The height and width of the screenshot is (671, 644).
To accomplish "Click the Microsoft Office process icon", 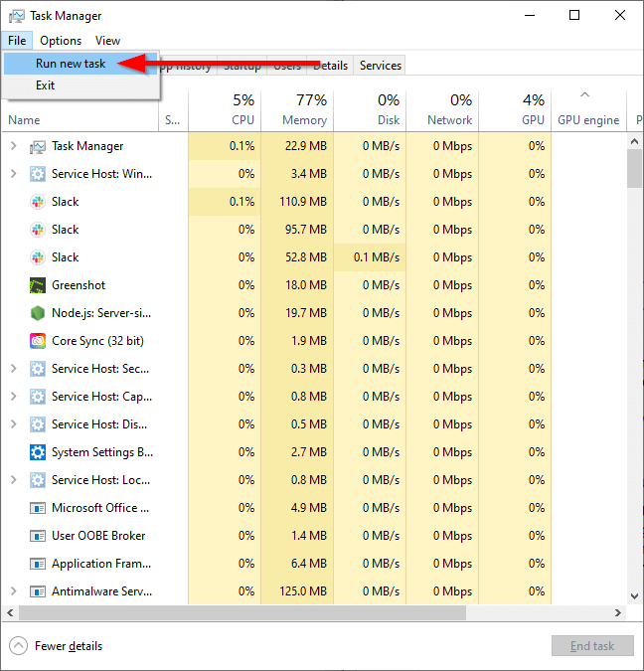I will pos(38,508).
